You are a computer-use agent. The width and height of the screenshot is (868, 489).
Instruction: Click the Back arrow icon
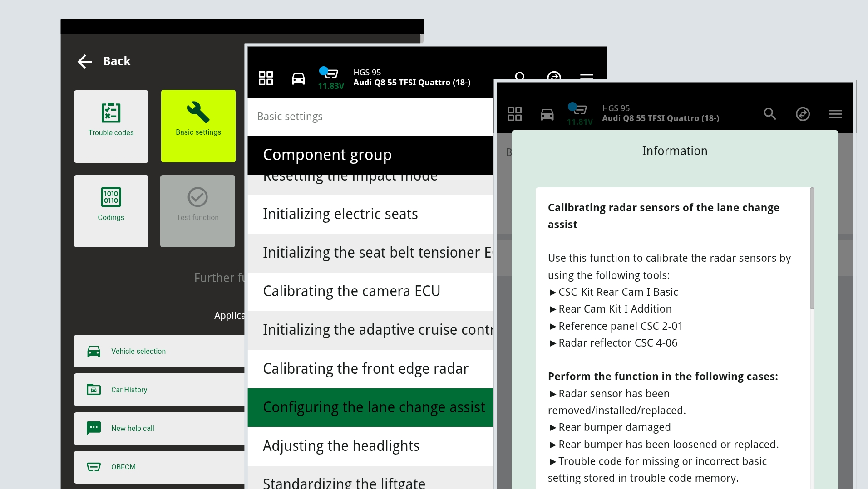(85, 61)
